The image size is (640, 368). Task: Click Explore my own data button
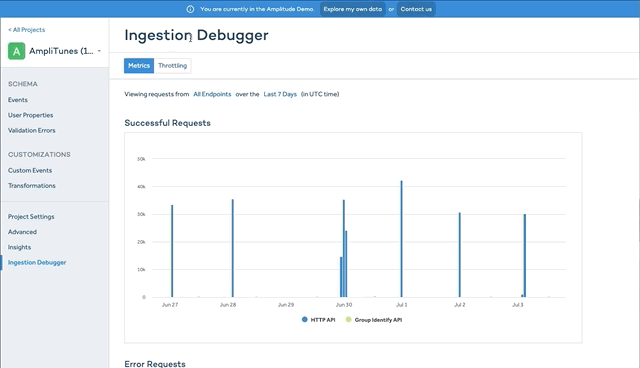(353, 9)
